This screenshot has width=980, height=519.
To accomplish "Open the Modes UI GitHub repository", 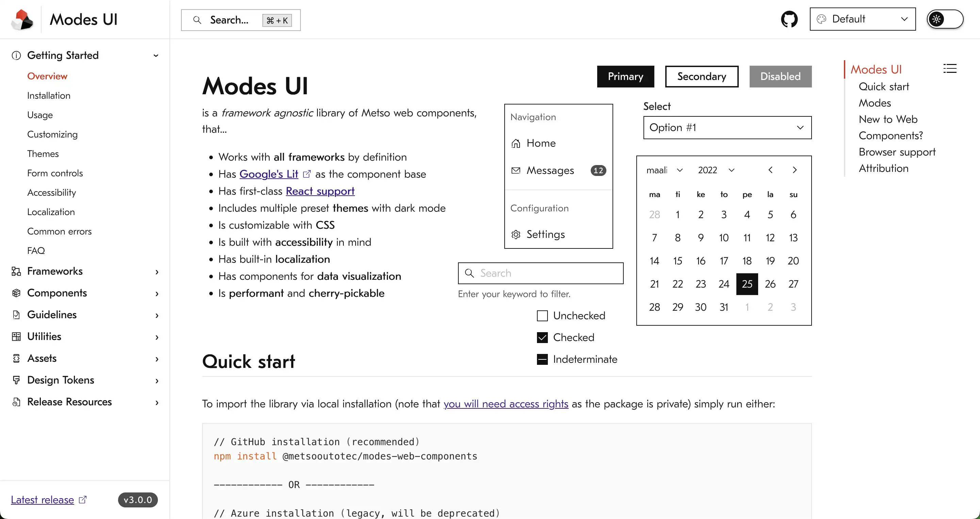I will pos(789,19).
